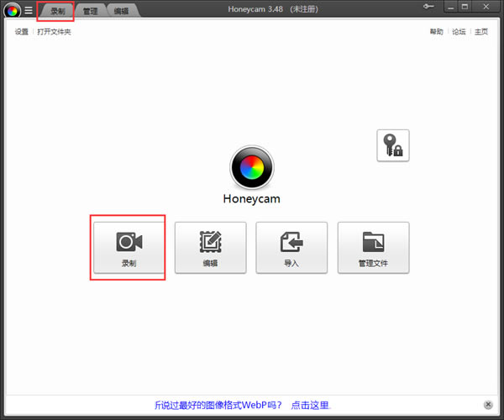
Task: Open the 论坛 forum link
Action: click(459, 31)
